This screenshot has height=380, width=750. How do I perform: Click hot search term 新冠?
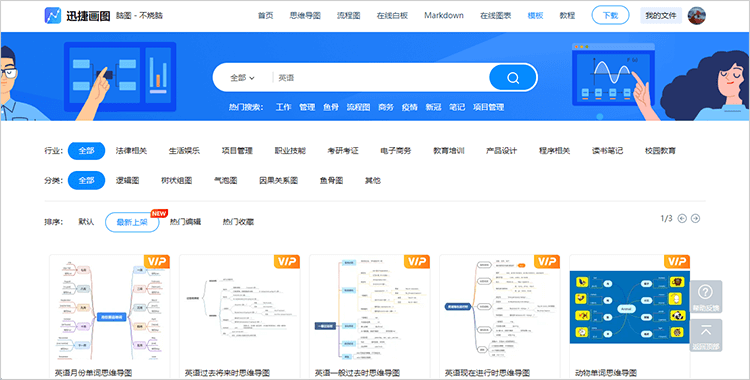433,107
